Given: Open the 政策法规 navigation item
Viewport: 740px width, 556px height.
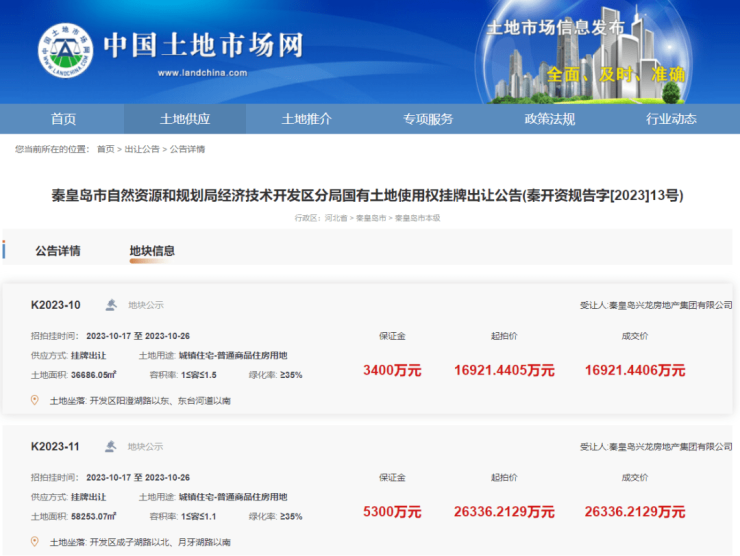Looking at the screenshot, I should [550, 119].
